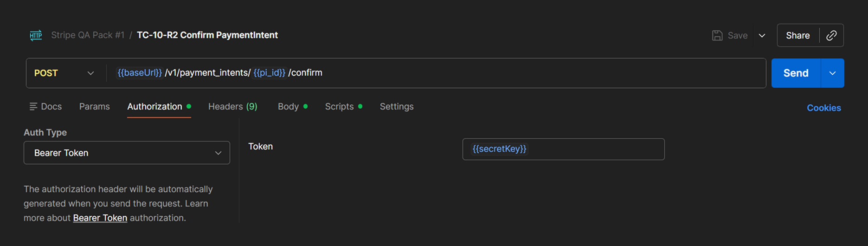
Task: Switch to the Headers (9) tab
Action: 233,107
